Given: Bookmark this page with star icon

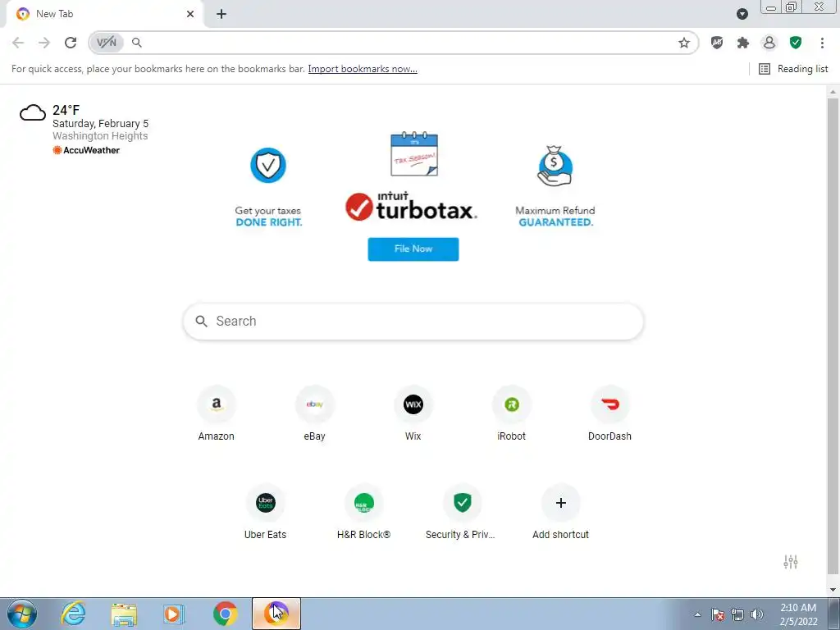Looking at the screenshot, I should (684, 43).
